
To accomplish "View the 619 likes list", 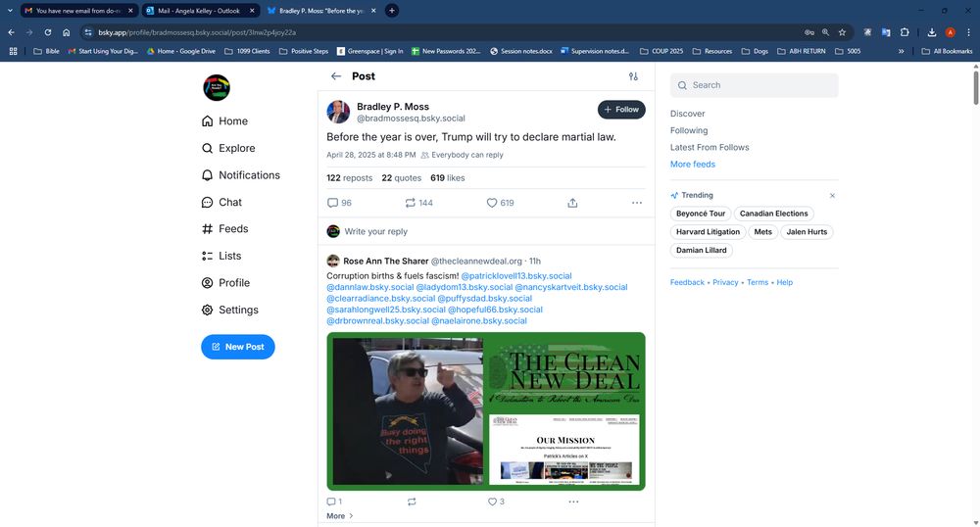I will coord(448,178).
